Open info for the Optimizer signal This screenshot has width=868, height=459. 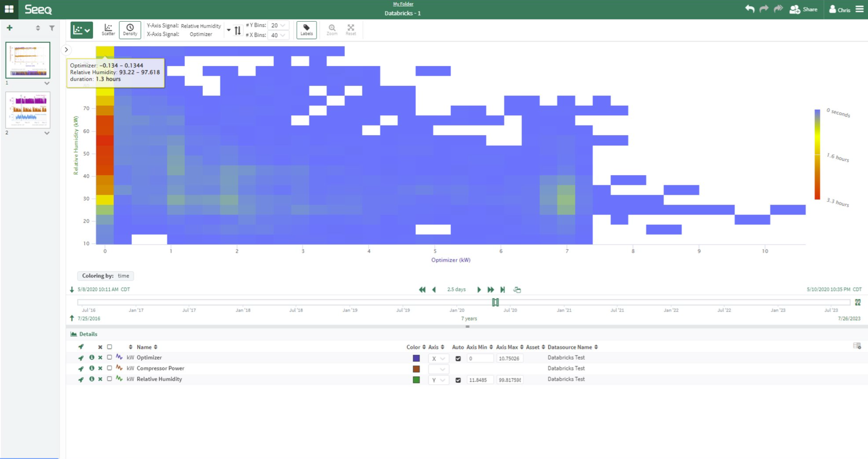[92, 357]
